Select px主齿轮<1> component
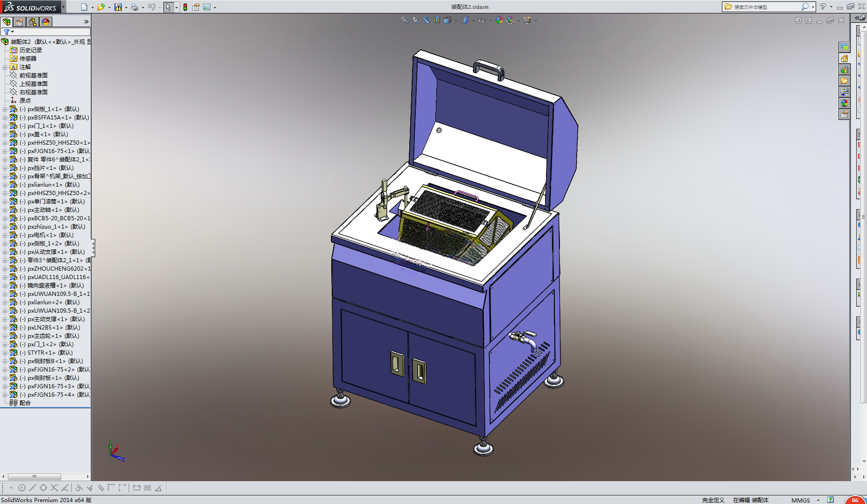This screenshot has width=867, height=504. (x=49, y=336)
